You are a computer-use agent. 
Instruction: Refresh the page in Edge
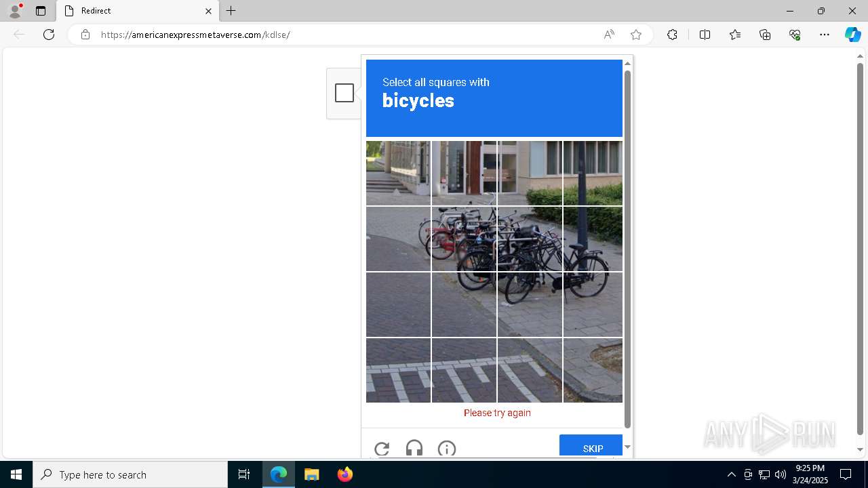[49, 35]
